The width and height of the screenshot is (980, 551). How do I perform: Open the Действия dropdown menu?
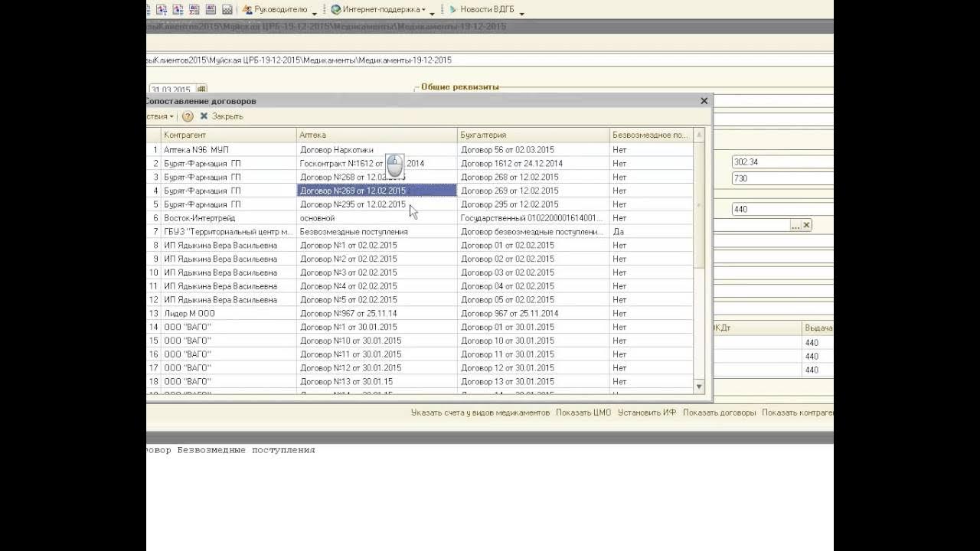160,116
